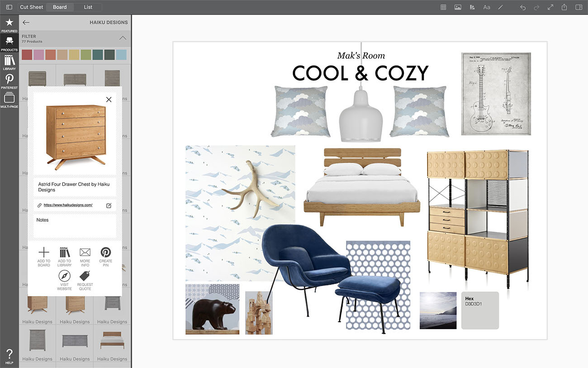588x368 pixels.
Task: Click Create Pin icon in popup
Action: (105, 253)
